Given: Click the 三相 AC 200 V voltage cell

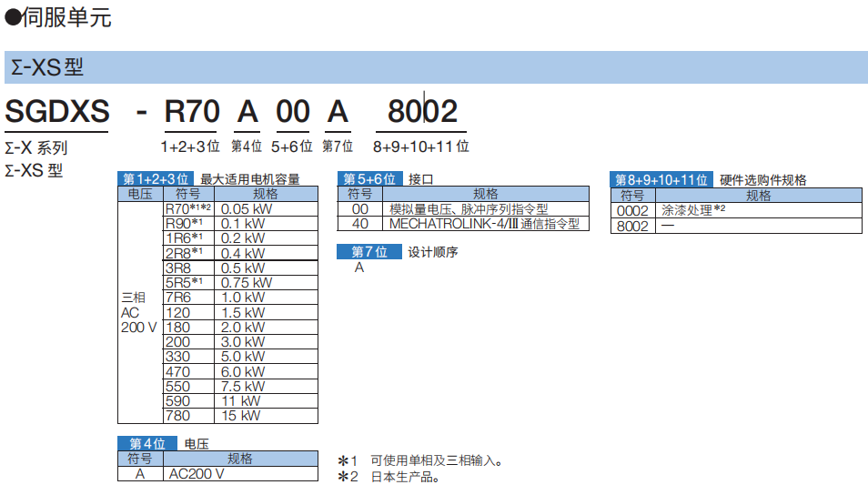Looking at the screenshot, I should coord(140,312).
